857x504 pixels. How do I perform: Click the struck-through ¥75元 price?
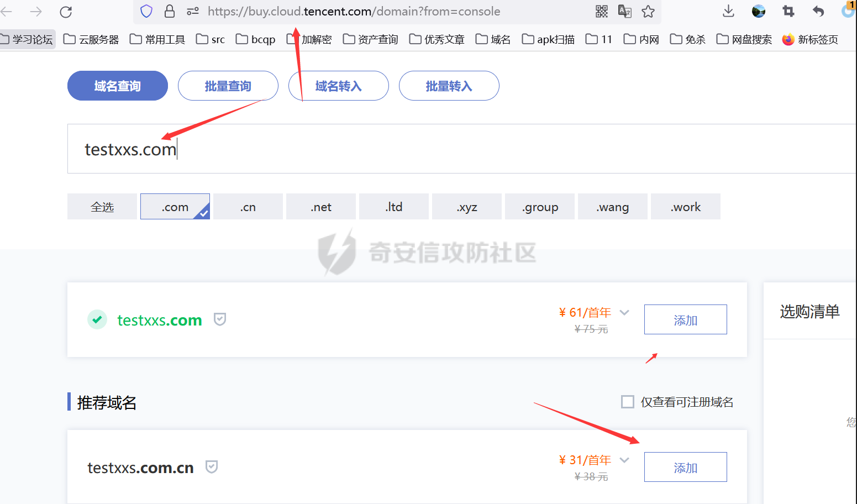tap(591, 329)
